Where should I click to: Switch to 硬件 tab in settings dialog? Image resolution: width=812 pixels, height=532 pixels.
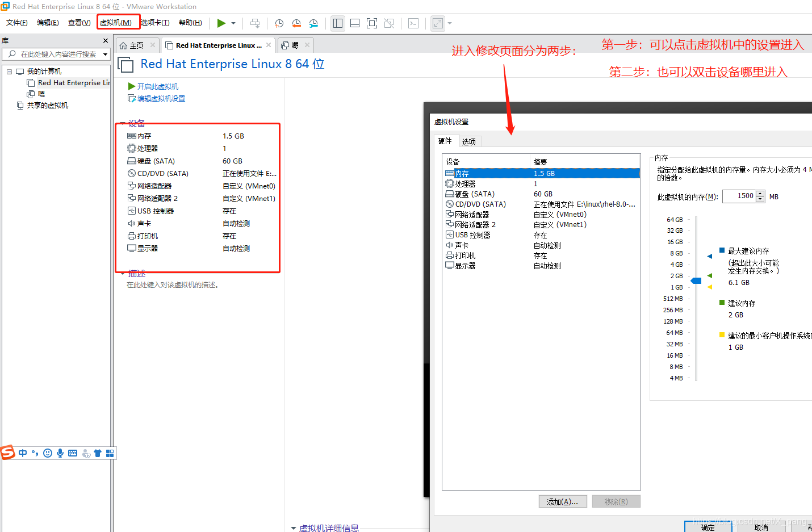click(x=445, y=141)
